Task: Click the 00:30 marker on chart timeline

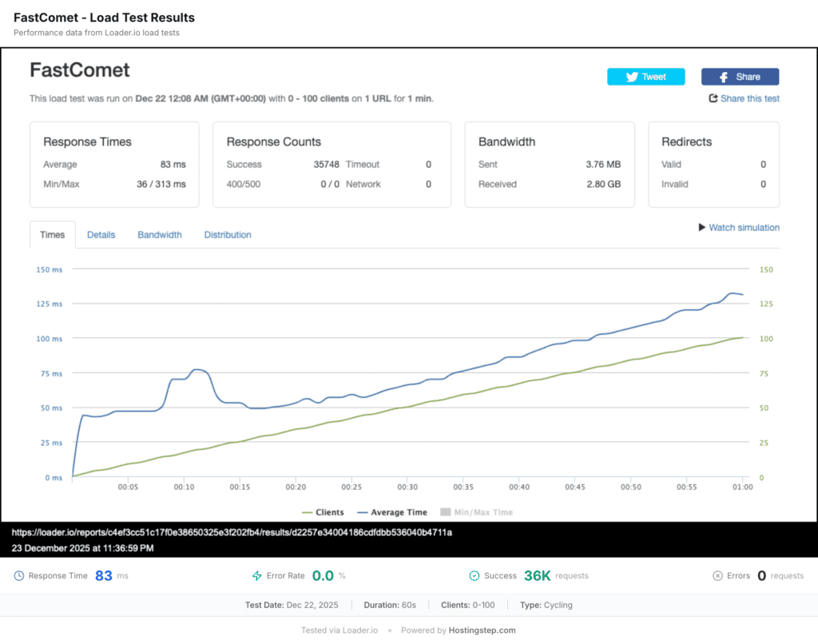Action: coord(407,486)
